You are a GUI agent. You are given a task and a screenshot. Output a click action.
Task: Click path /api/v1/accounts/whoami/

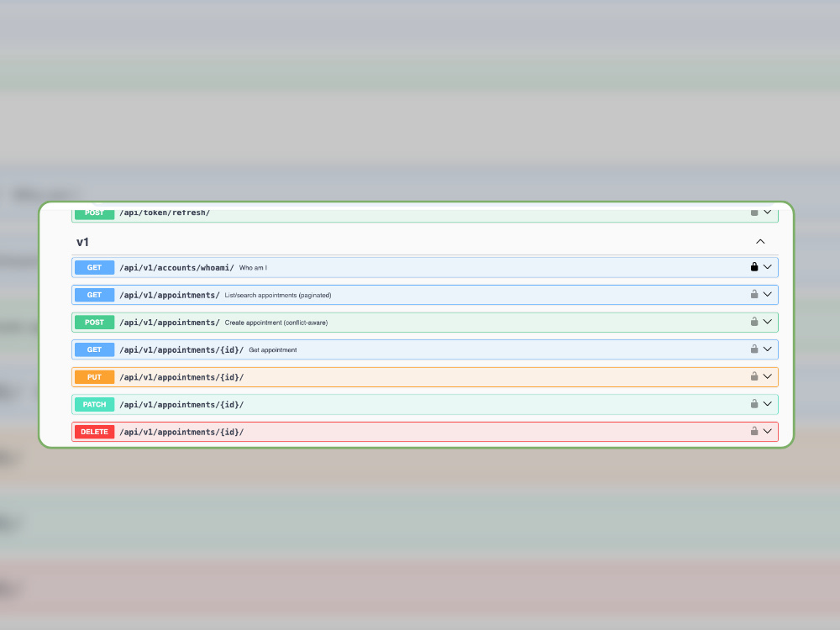[x=176, y=267]
